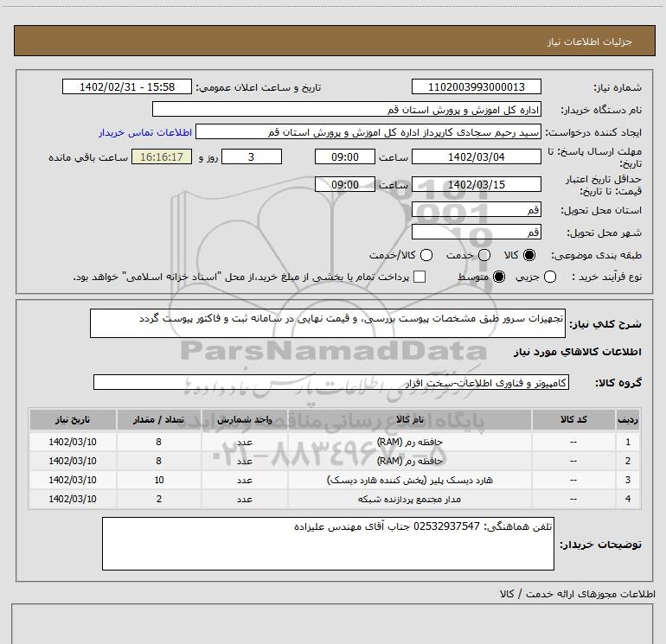Click the delivery city field قم

[476, 233]
